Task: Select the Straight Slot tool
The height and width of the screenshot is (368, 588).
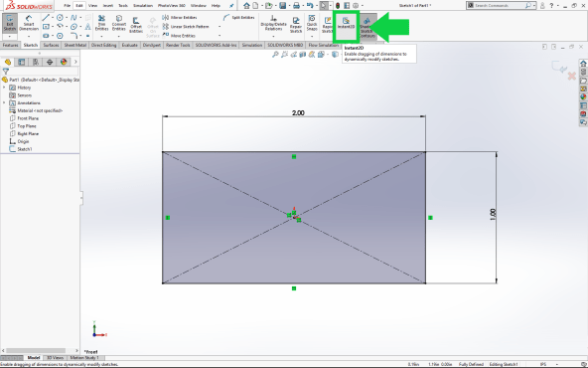Action: [x=46, y=36]
